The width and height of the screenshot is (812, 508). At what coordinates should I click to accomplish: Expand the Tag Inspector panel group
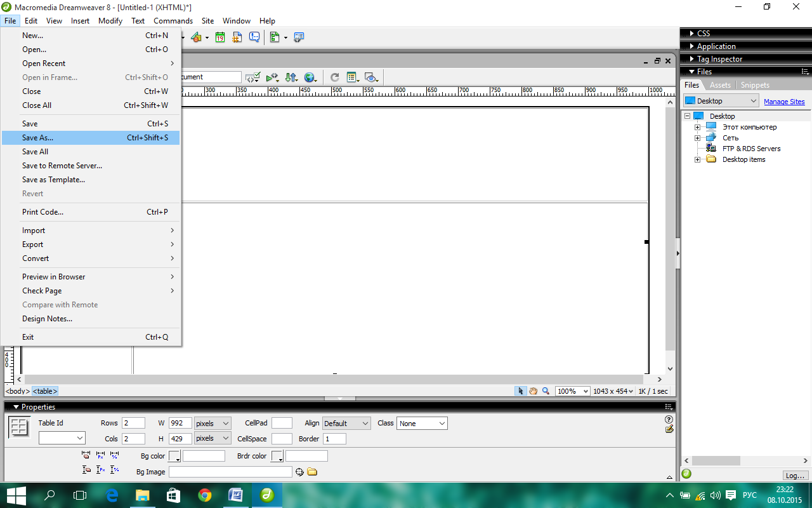(691, 59)
